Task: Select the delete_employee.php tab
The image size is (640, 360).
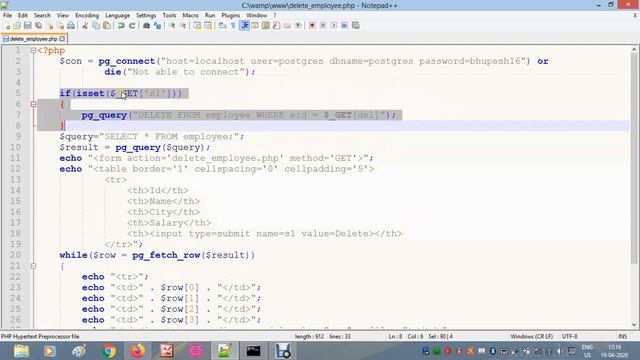Action: coord(33,39)
